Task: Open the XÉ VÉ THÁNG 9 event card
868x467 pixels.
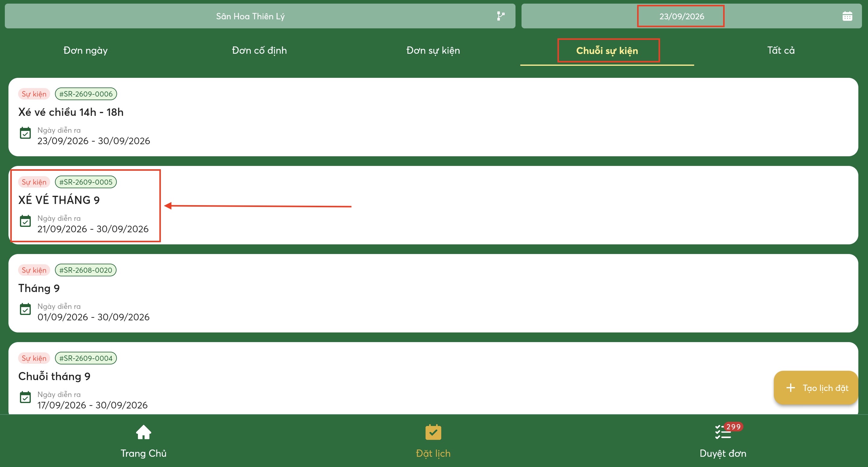Action: 433,205
